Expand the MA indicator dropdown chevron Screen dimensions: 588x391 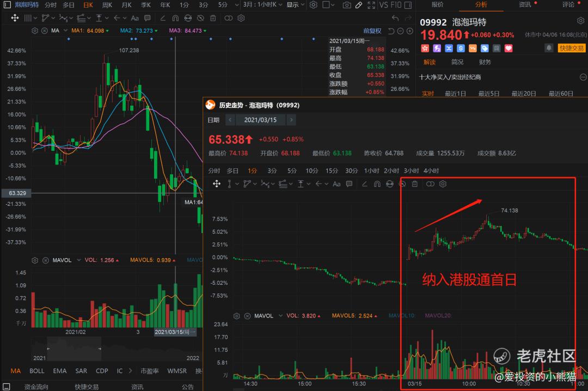click(x=66, y=30)
